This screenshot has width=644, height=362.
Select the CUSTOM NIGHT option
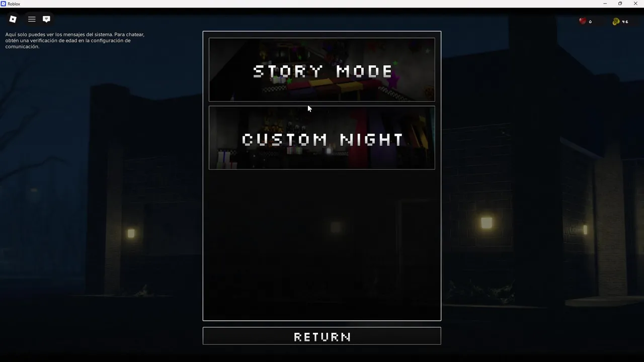[x=322, y=138]
